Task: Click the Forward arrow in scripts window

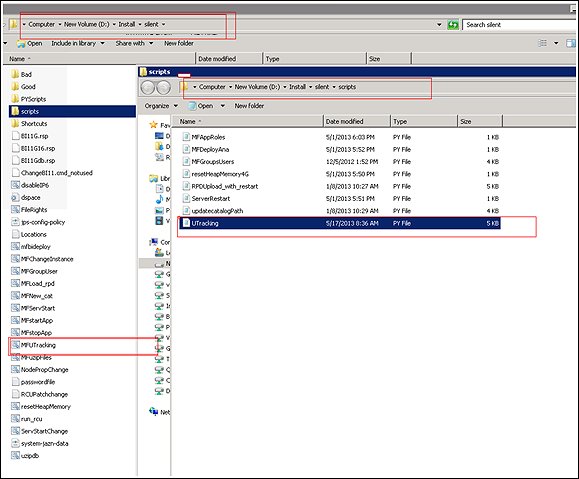Action: tap(164, 88)
